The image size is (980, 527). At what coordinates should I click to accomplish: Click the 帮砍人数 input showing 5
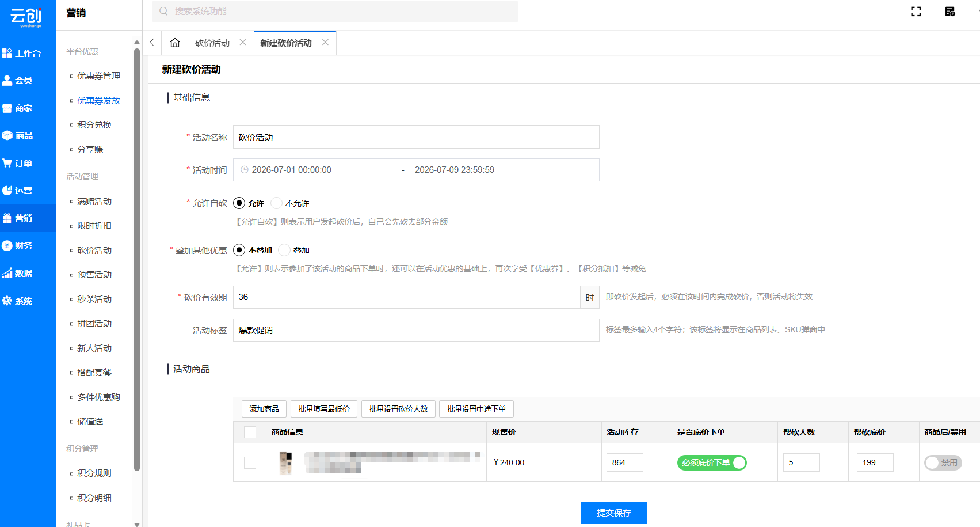[x=801, y=462]
